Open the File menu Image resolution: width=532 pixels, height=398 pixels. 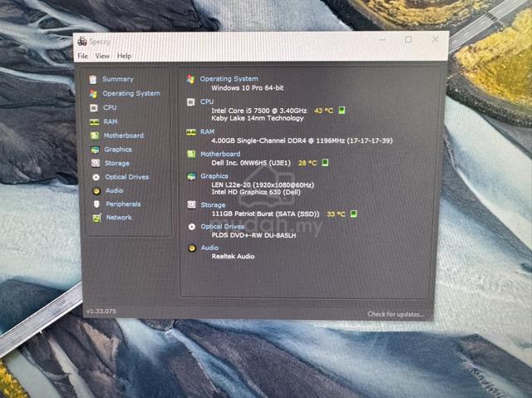[x=83, y=56]
